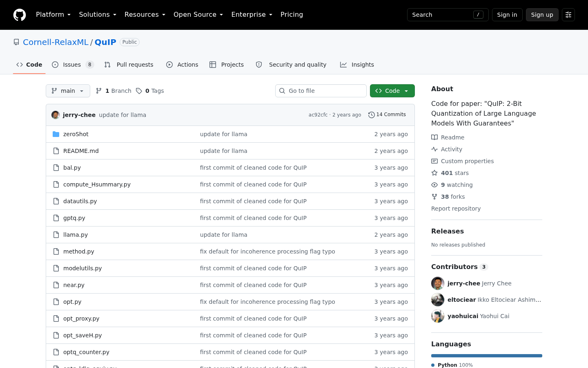The width and height of the screenshot is (588, 368).
Task: Open the fix default incoherence commit for method.py
Action: [x=267, y=251]
